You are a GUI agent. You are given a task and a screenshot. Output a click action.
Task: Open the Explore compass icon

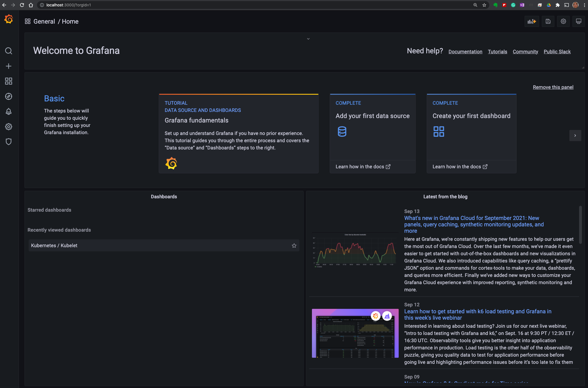click(9, 96)
